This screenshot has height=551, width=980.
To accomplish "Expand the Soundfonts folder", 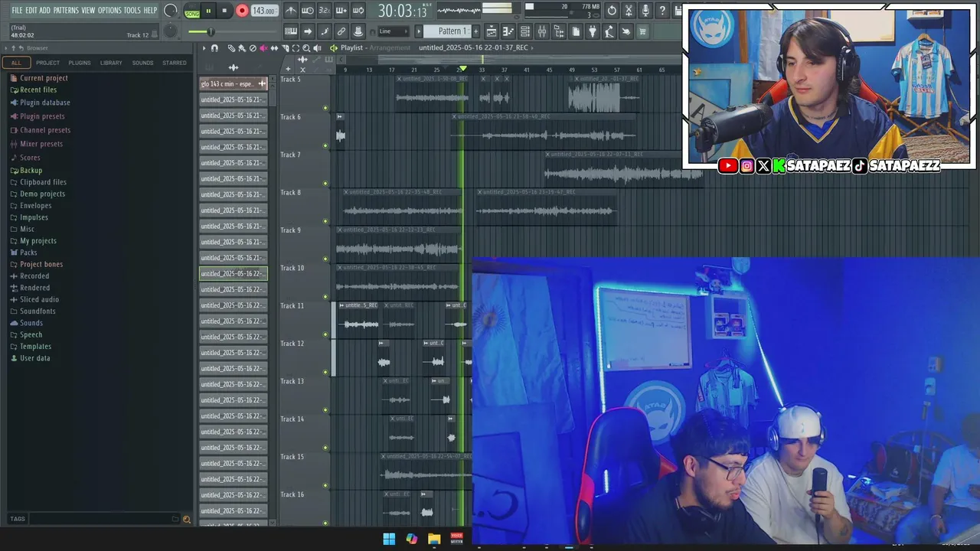I will pos(38,311).
